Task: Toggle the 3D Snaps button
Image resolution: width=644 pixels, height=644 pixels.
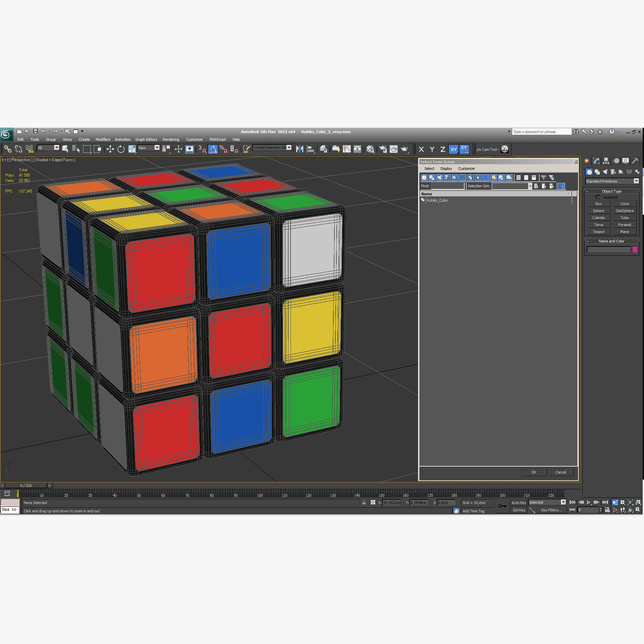Action: point(202,149)
